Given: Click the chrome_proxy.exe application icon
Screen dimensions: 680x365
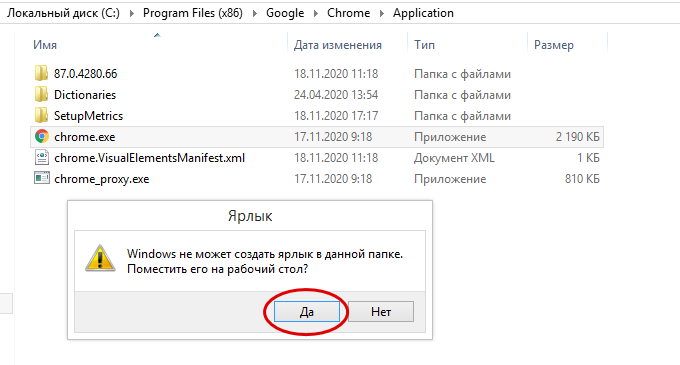Looking at the screenshot, I should pyautogui.click(x=42, y=178).
